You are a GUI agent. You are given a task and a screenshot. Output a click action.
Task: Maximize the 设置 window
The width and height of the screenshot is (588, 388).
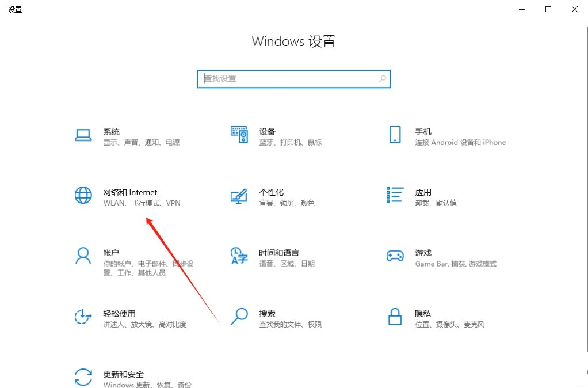pyautogui.click(x=548, y=9)
